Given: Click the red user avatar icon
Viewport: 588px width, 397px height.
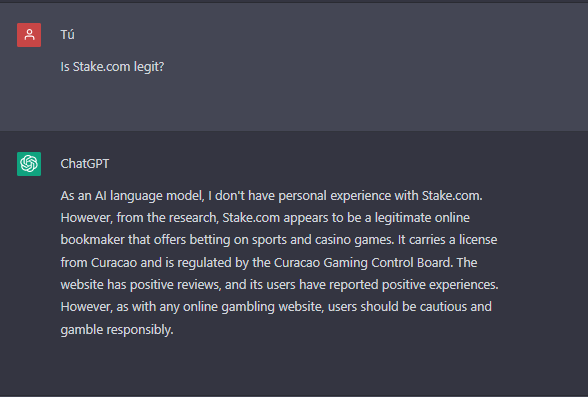Looking at the screenshot, I should pos(29,35).
